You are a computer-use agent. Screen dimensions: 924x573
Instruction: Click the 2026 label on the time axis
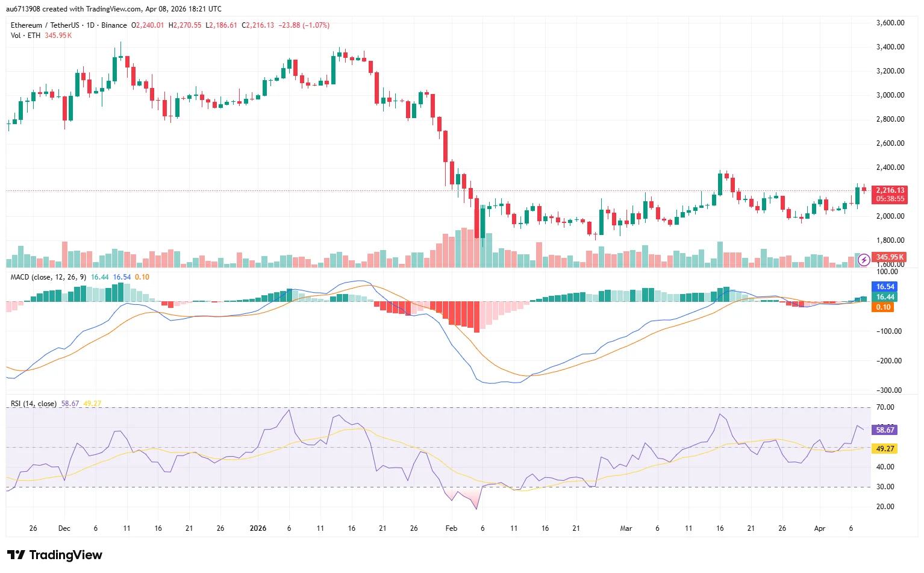point(258,528)
